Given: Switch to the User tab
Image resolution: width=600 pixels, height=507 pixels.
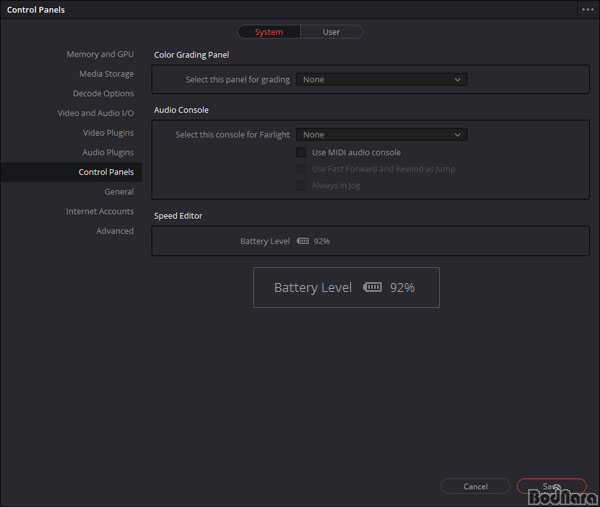Looking at the screenshot, I should (x=331, y=32).
